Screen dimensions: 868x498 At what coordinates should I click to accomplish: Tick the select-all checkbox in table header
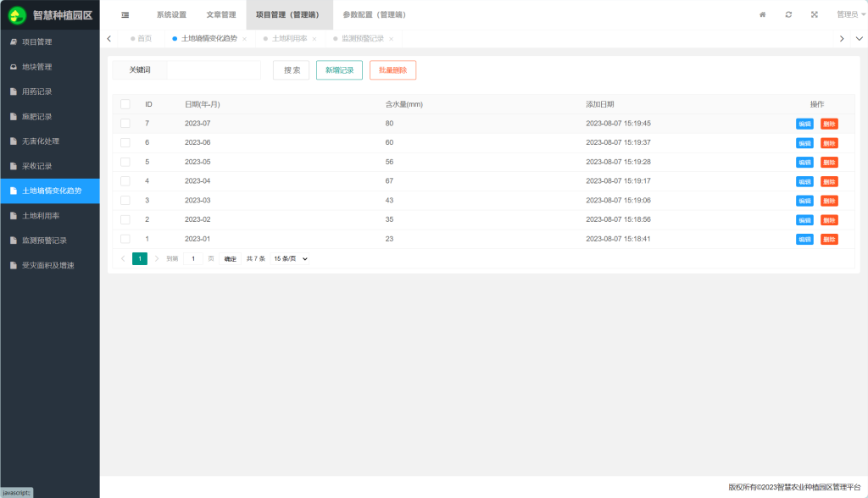pyautogui.click(x=125, y=104)
